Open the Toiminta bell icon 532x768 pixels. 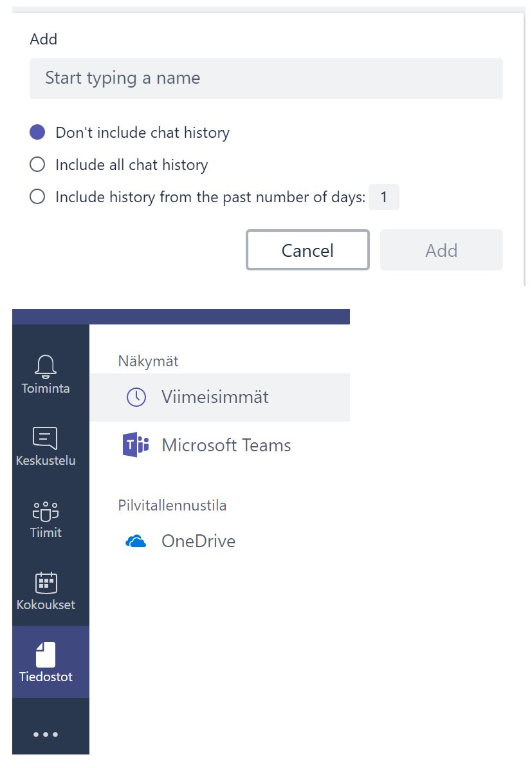[x=45, y=366]
